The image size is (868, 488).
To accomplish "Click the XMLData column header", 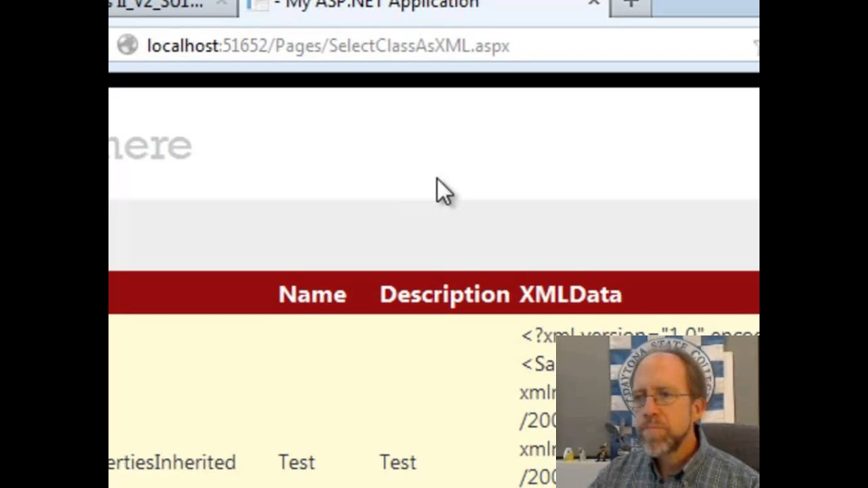I will [x=570, y=294].
